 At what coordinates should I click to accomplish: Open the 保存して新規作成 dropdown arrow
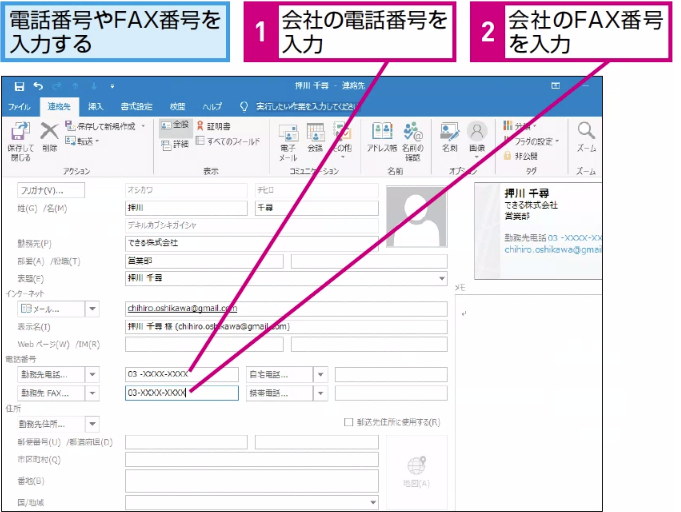click(x=143, y=126)
